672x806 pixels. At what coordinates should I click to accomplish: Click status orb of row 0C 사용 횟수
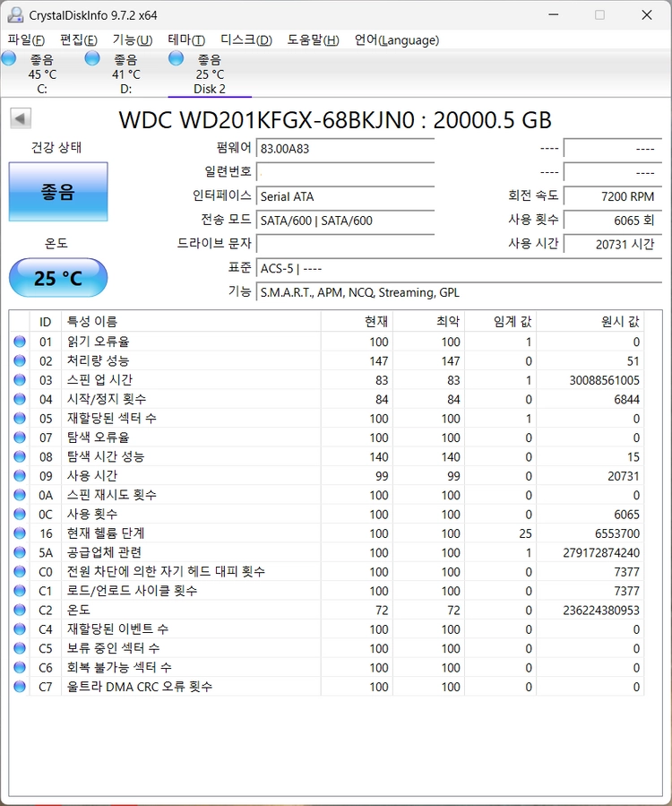tap(20, 514)
